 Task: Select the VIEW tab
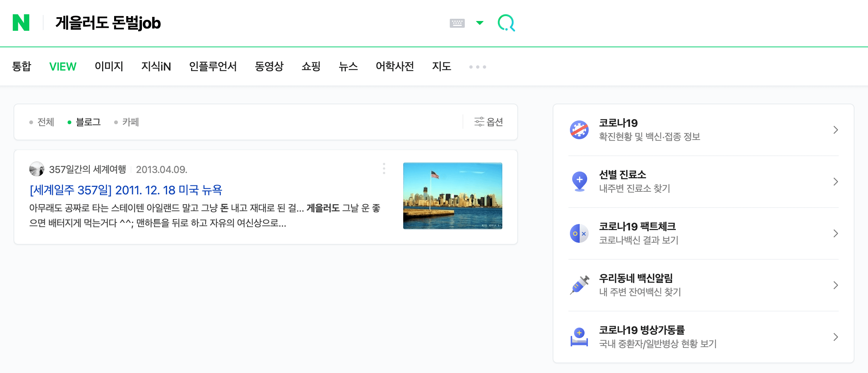63,66
